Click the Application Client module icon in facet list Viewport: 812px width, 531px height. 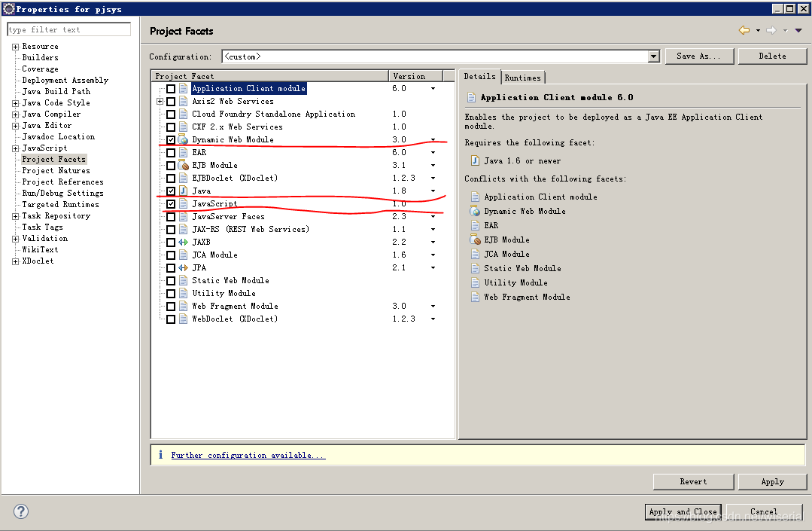(x=183, y=89)
